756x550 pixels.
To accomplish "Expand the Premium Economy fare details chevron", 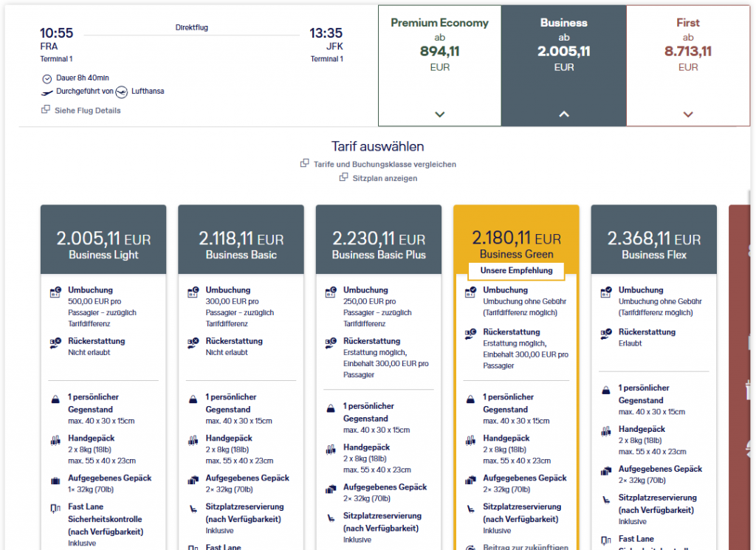I will pyautogui.click(x=439, y=114).
